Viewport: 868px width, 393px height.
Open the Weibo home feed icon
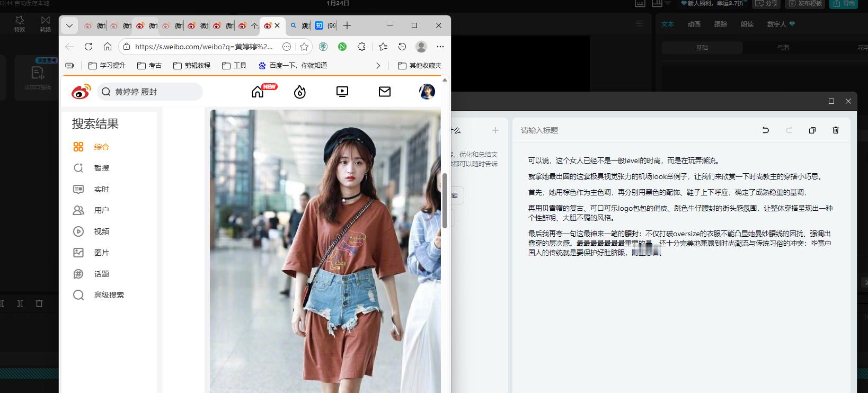pyautogui.click(x=258, y=92)
